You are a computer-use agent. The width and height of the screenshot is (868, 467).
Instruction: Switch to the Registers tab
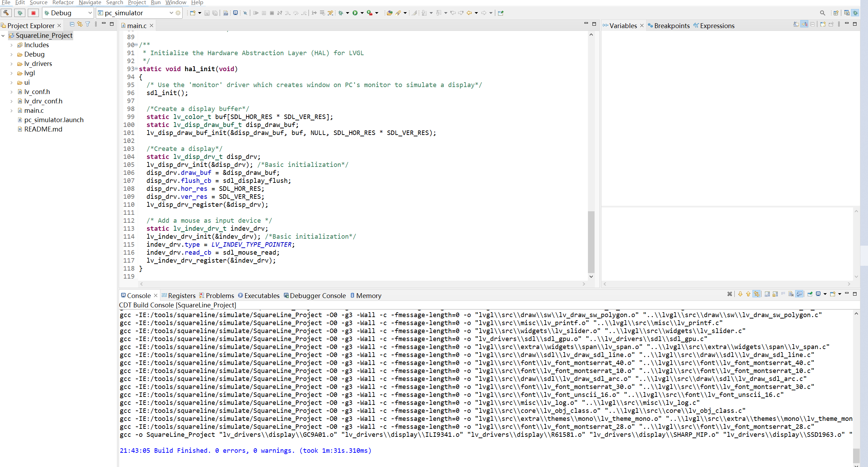click(178, 296)
